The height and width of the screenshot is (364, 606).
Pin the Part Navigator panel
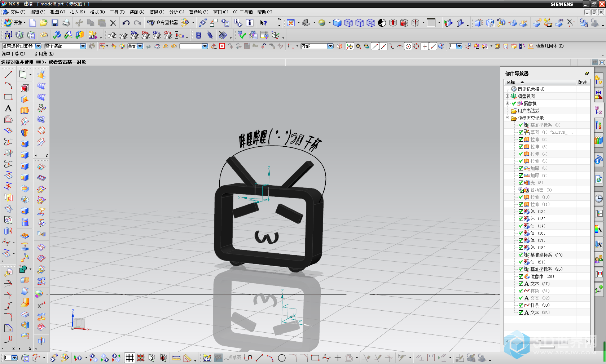pos(587,74)
